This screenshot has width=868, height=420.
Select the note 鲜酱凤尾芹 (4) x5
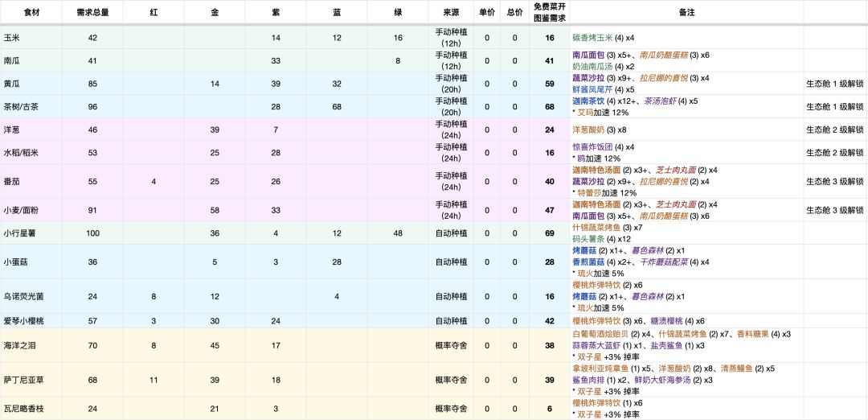pyautogui.click(x=604, y=89)
